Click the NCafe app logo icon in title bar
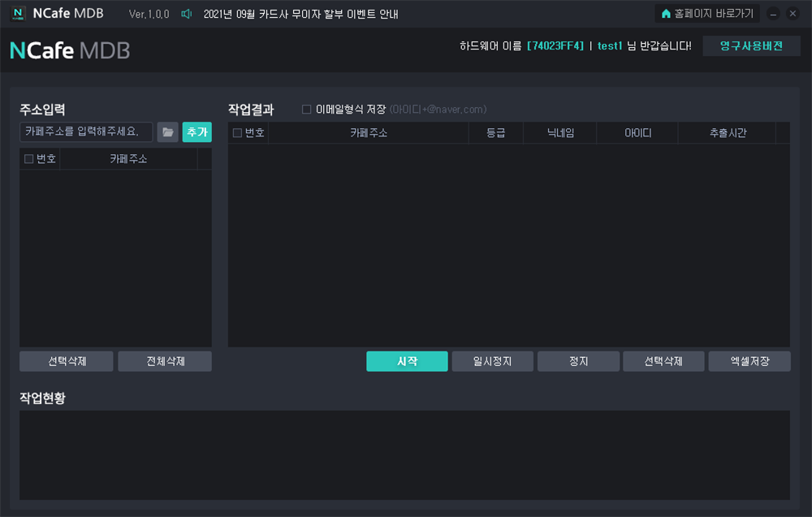This screenshot has height=517, width=812. tap(18, 14)
